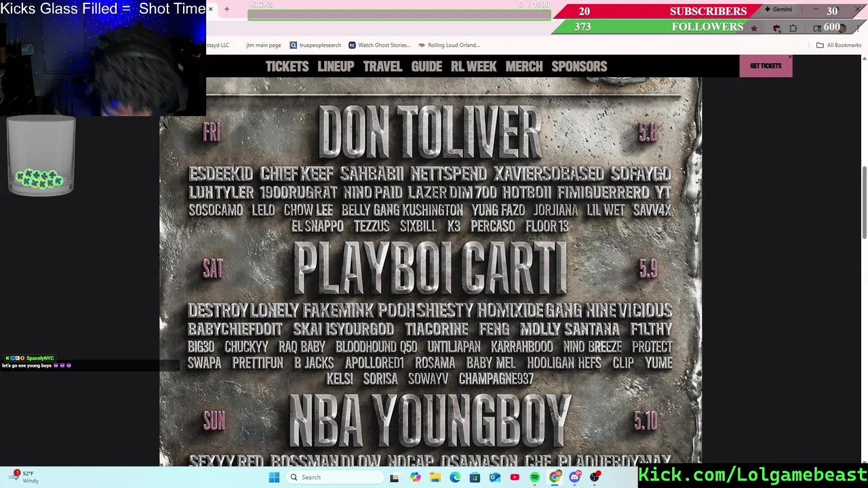868x488 pixels.
Task: Open Task View from the taskbar
Action: tap(394, 477)
